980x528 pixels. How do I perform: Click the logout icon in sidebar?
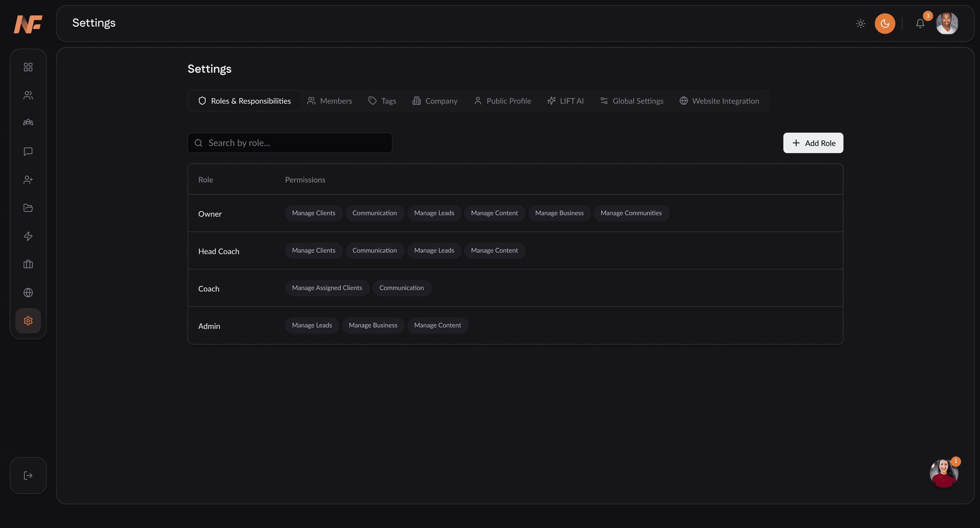pos(28,476)
